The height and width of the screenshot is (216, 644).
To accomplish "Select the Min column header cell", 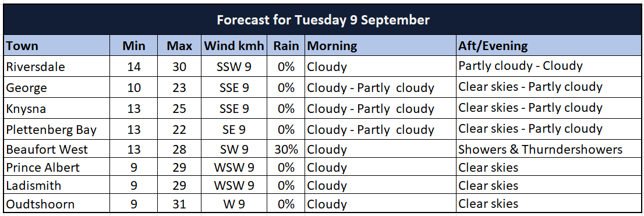I will tap(134, 45).
